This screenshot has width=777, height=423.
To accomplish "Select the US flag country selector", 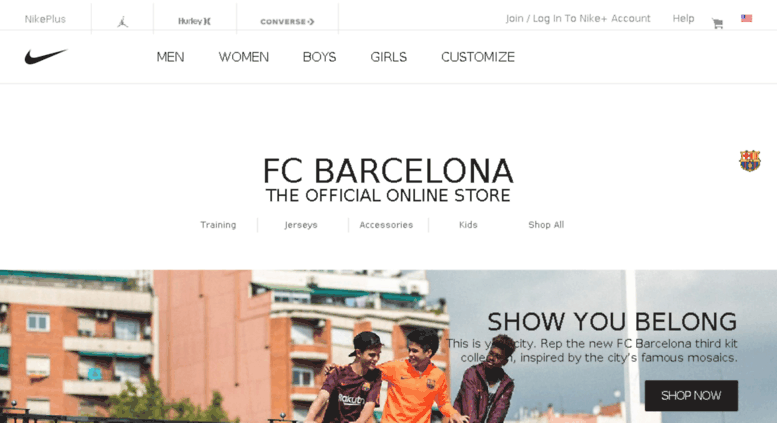I will coord(746,18).
